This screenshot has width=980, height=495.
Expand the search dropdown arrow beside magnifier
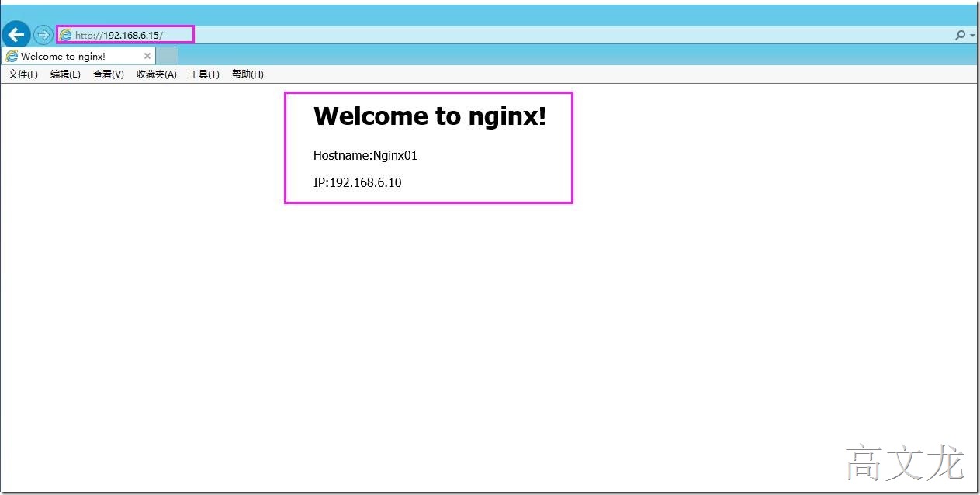[971, 36]
